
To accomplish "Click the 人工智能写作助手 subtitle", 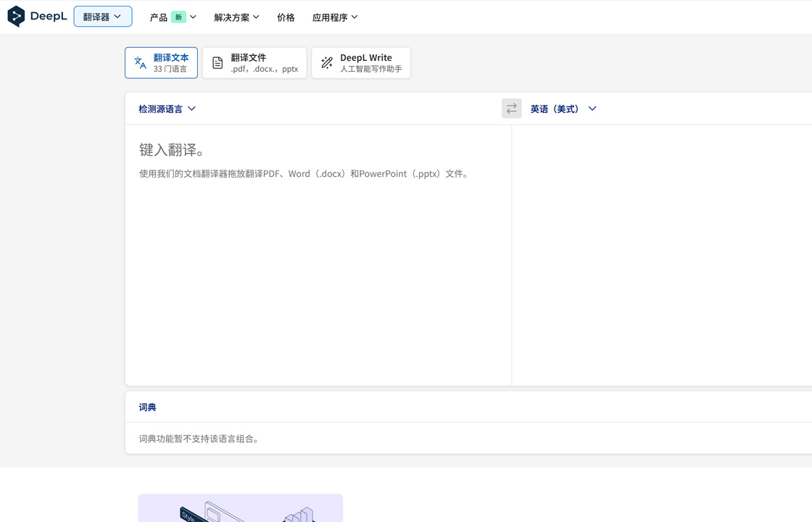I will click(370, 69).
